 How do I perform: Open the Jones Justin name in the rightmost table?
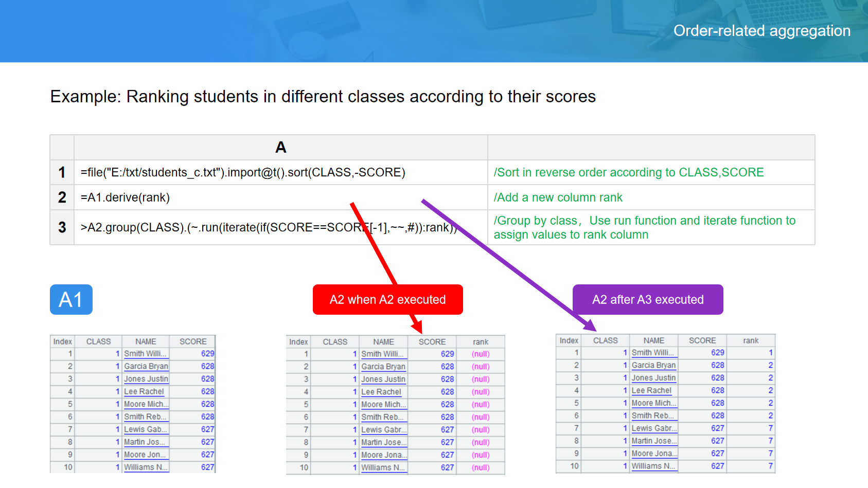pos(653,377)
